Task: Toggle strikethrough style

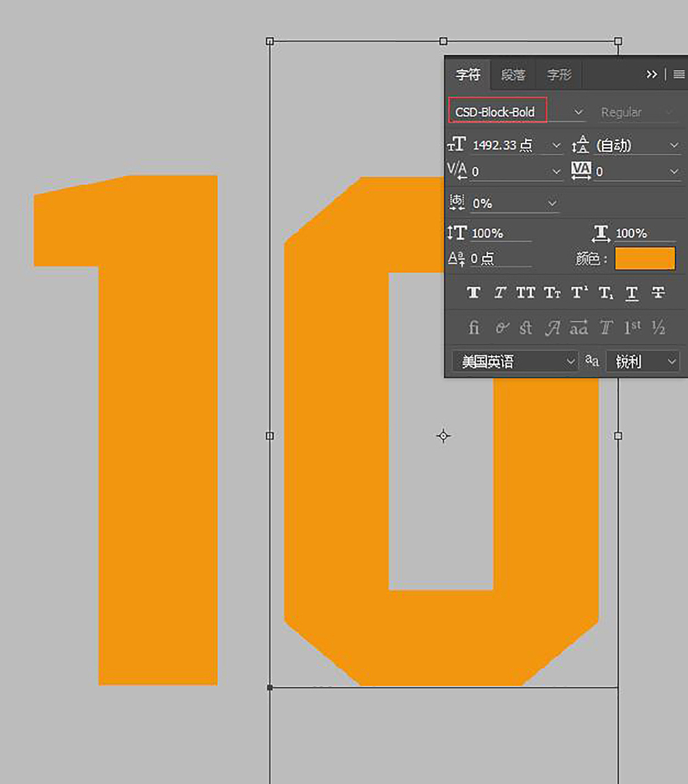Action: pos(658,293)
